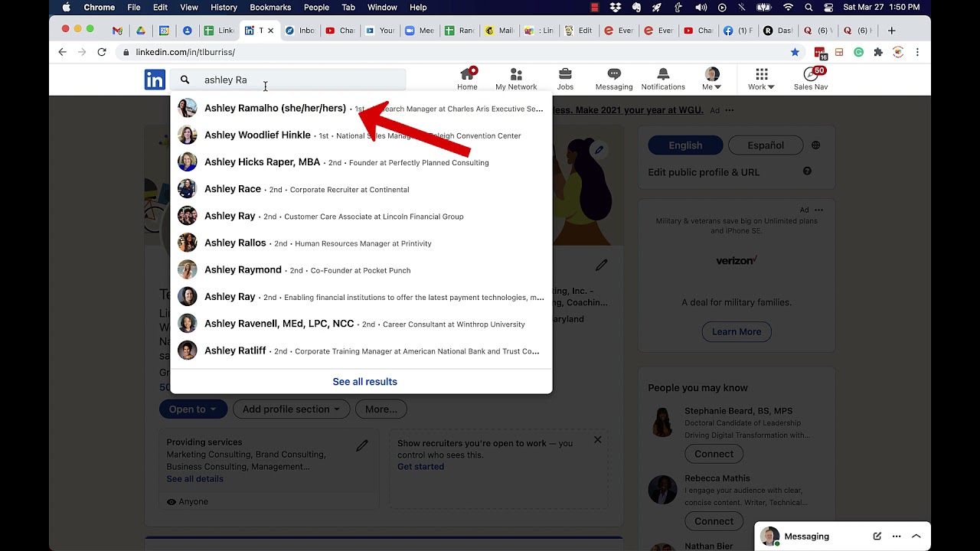
Task: Expand the Work apps menu
Action: 761,79
